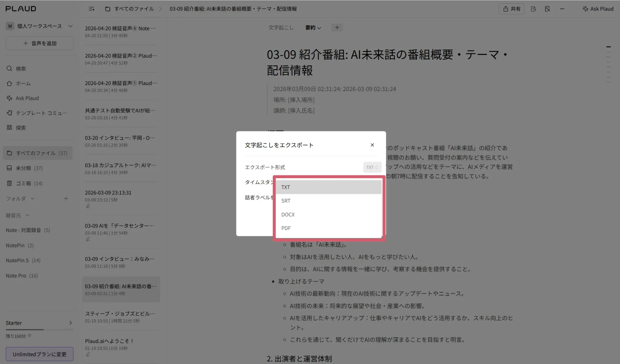Open the personal workspace dropdown
The width and height of the screenshot is (620, 364).
coord(39,26)
